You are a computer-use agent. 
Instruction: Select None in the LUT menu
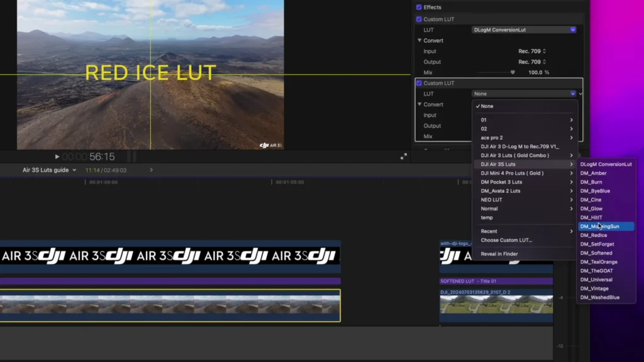(x=525, y=106)
